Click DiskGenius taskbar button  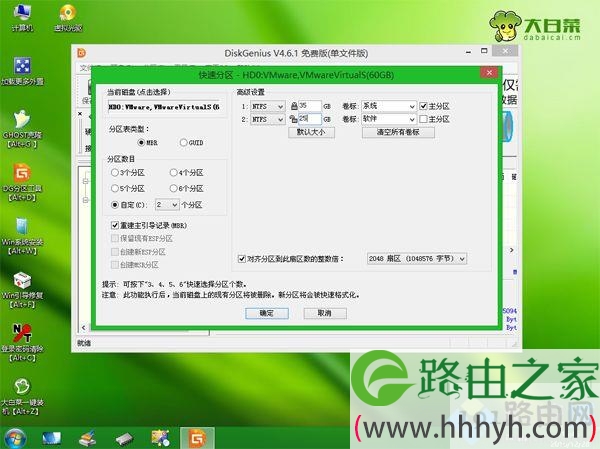point(197,438)
